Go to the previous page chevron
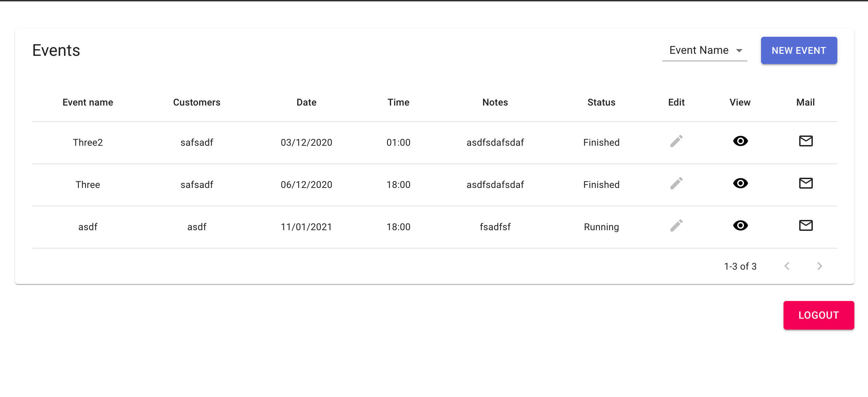 [787, 266]
